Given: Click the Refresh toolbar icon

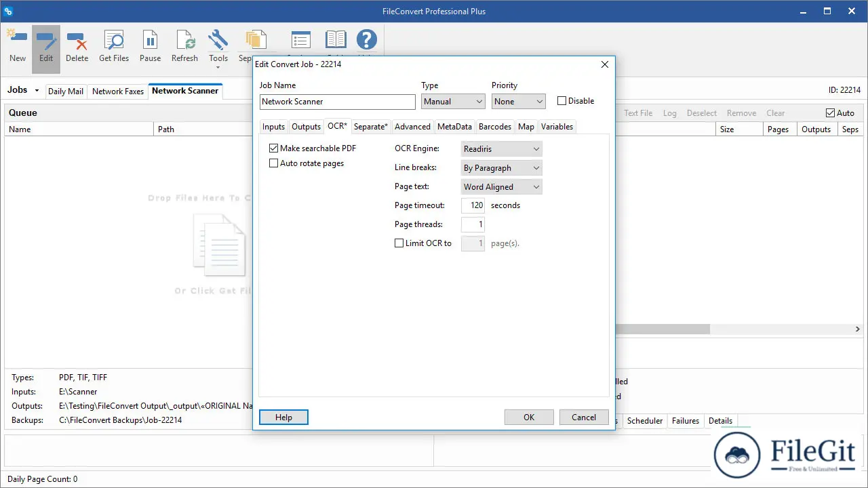Looking at the screenshot, I should pos(184,41).
